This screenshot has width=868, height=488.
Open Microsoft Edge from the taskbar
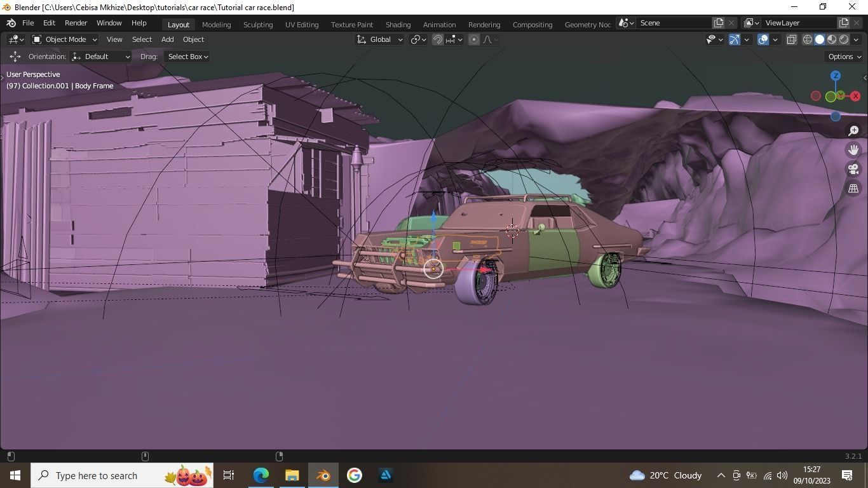[261, 475]
